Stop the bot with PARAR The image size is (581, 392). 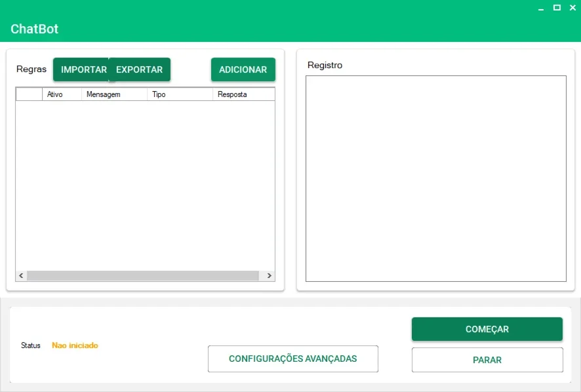click(487, 360)
